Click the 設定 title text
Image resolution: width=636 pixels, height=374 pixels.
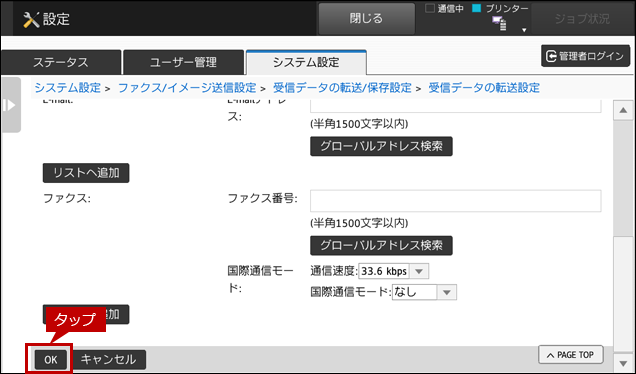click(x=56, y=19)
